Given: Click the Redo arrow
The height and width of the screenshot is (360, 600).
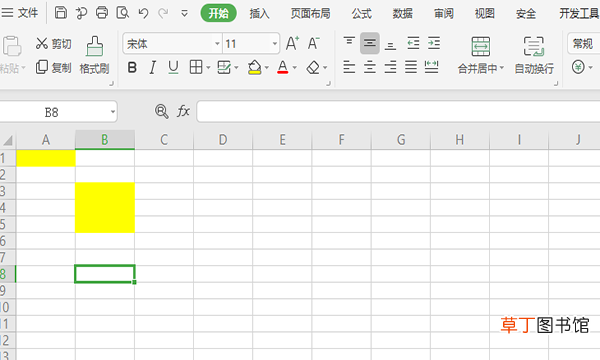Looking at the screenshot, I should (x=163, y=13).
